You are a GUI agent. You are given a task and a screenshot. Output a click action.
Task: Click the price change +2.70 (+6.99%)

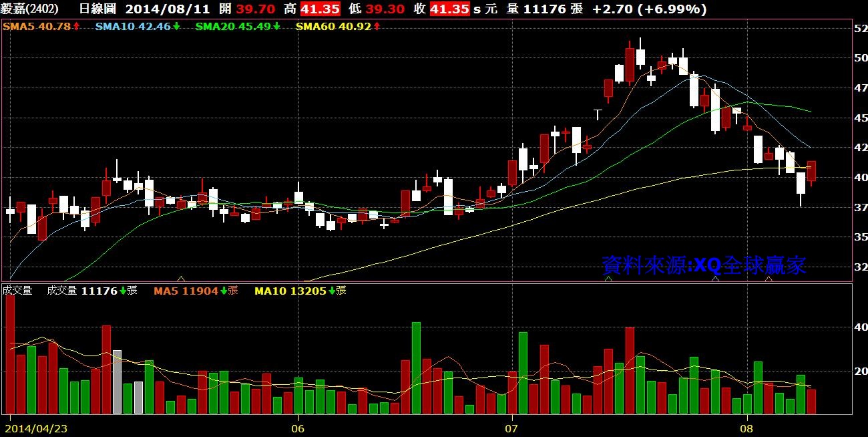pyautogui.click(x=650, y=9)
